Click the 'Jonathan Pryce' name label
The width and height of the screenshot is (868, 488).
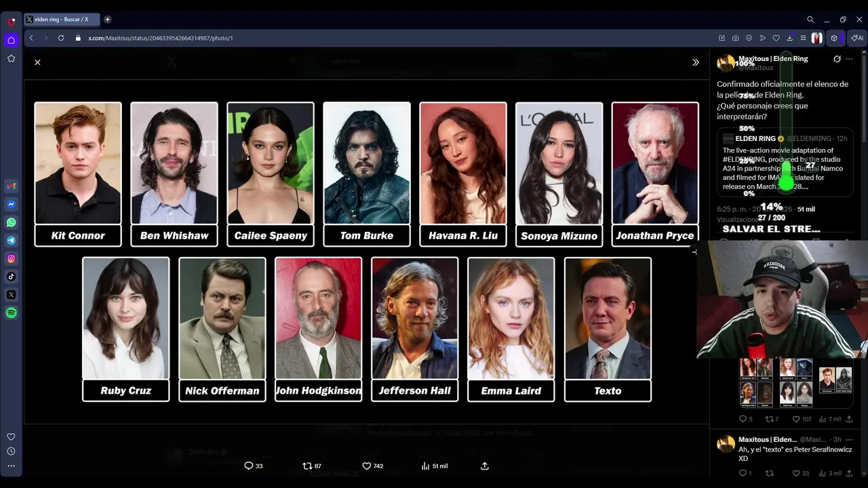[655, 235]
